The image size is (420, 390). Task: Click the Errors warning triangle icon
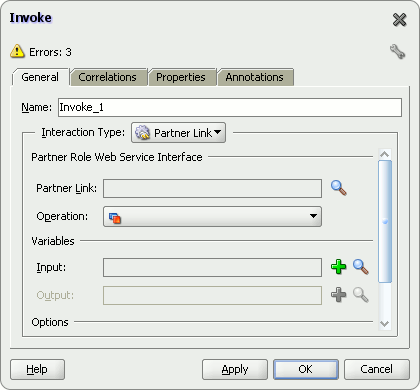click(x=17, y=51)
